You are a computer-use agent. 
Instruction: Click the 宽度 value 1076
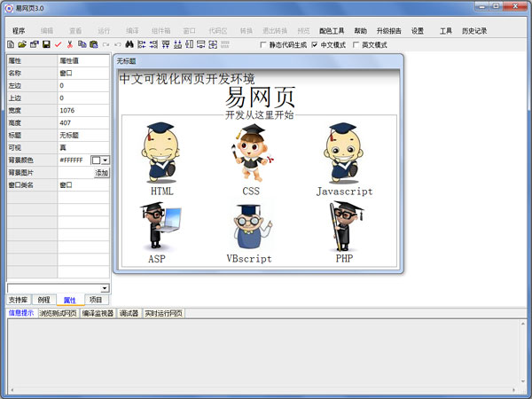tap(83, 110)
